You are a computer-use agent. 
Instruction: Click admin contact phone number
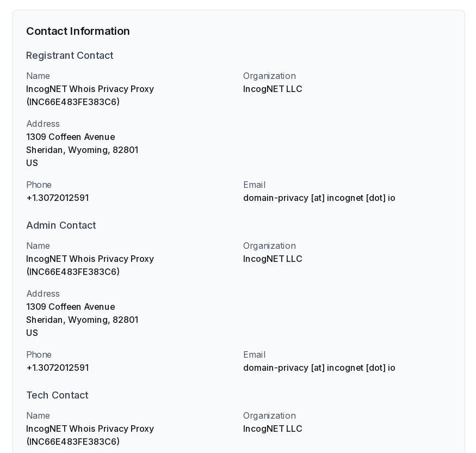coord(58,368)
